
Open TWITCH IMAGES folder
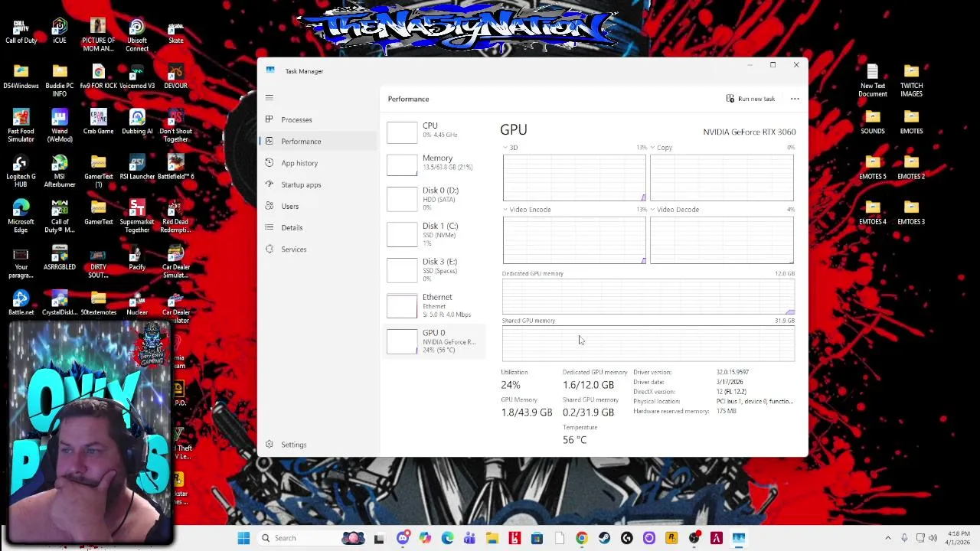click(911, 81)
